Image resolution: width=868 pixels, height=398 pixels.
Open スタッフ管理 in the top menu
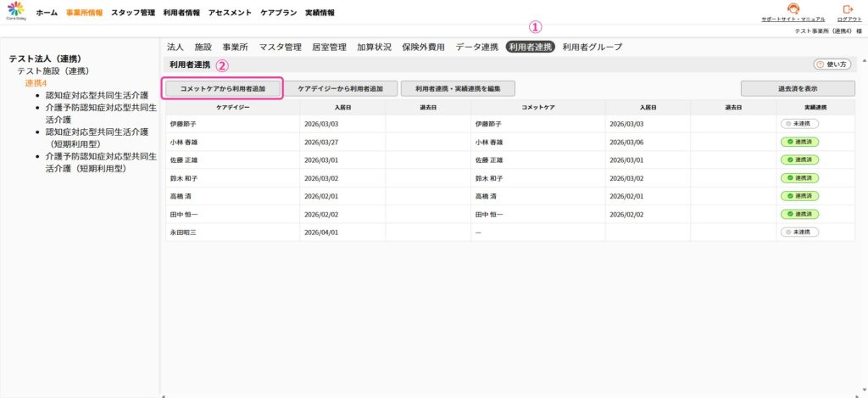pos(133,13)
